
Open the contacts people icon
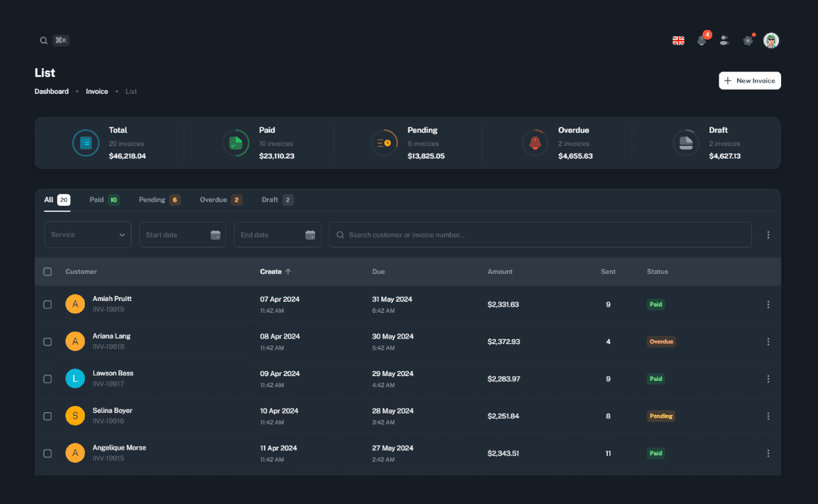[724, 40]
